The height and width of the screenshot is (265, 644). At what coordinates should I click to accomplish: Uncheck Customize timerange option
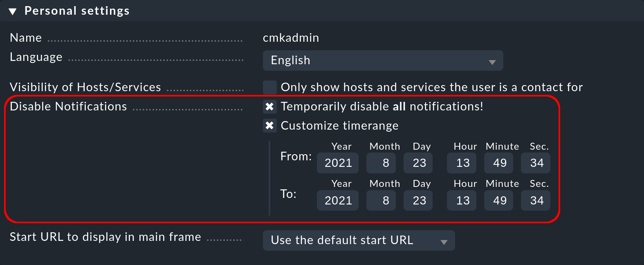(269, 126)
